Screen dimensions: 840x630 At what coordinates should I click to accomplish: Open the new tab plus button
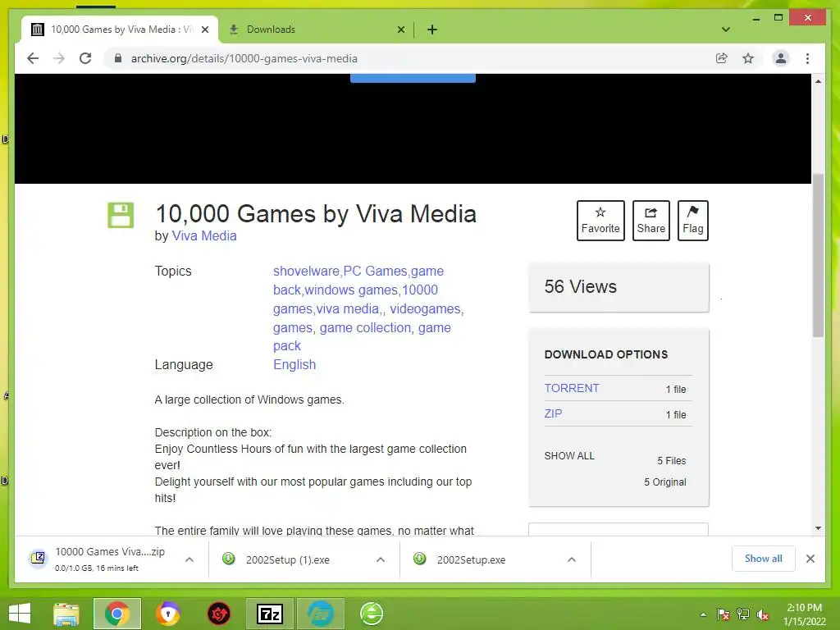(x=432, y=30)
